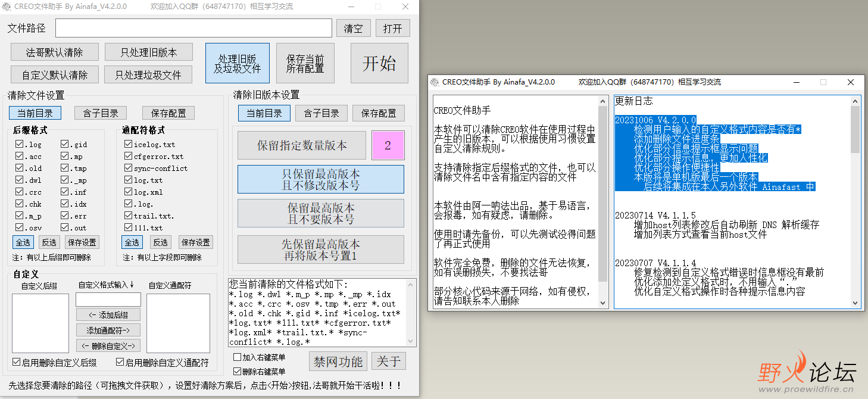
Task: Click highlighted 20231006 V4.2.0.0 changelog line
Action: pyautogui.click(x=655, y=120)
